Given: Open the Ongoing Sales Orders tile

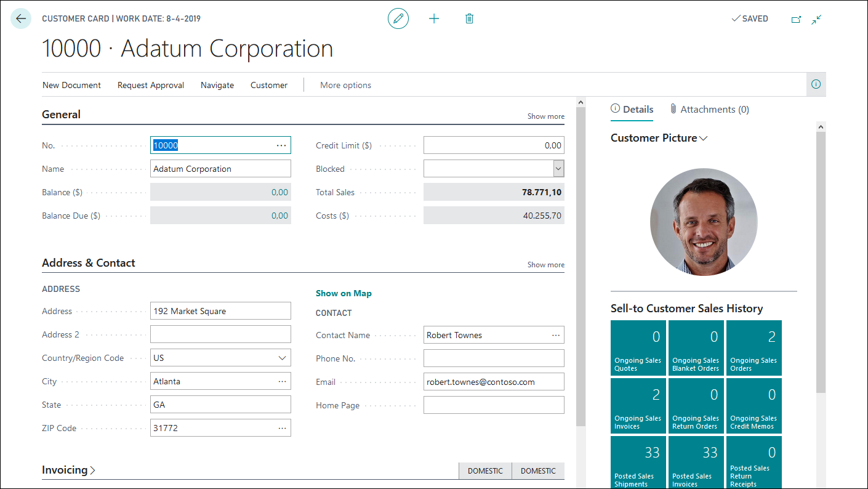Looking at the screenshot, I should [754, 348].
